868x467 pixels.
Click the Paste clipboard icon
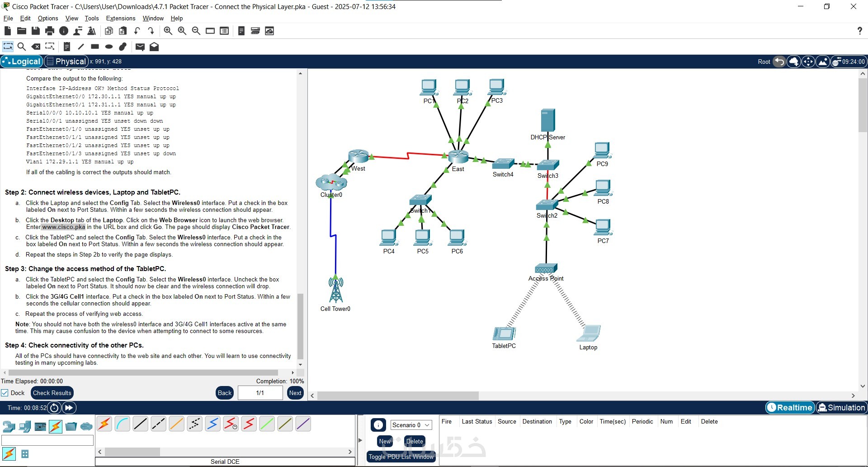pyautogui.click(x=123, y=31)
